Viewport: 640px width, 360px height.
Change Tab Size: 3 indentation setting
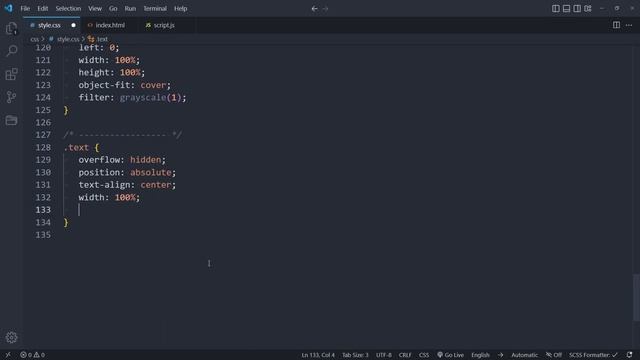click(355, 355)
